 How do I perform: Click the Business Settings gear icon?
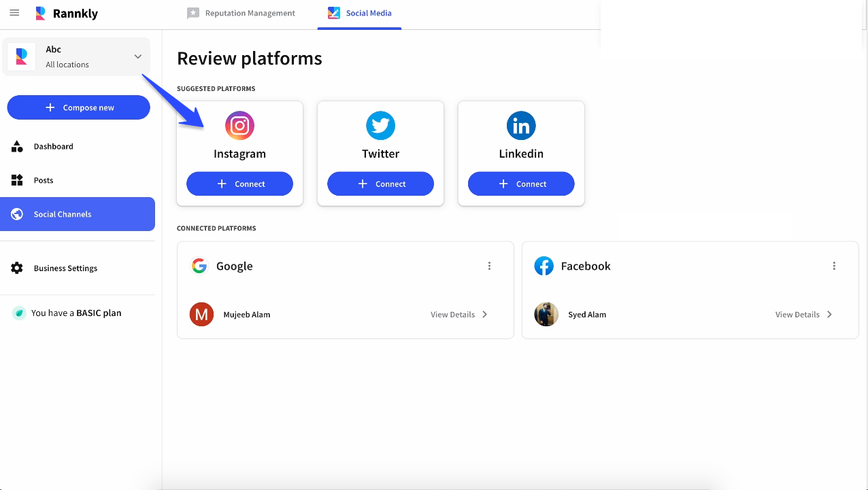click(17, 268)
